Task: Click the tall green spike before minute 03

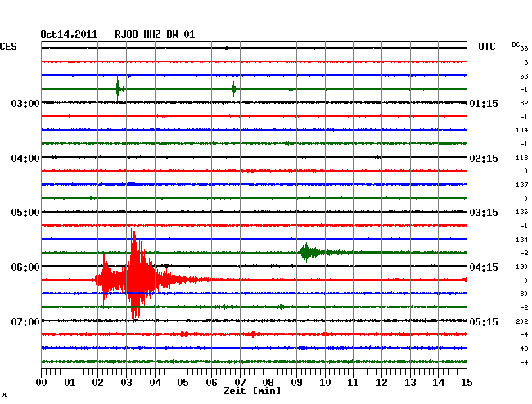Action: click(x=118, y=88)
